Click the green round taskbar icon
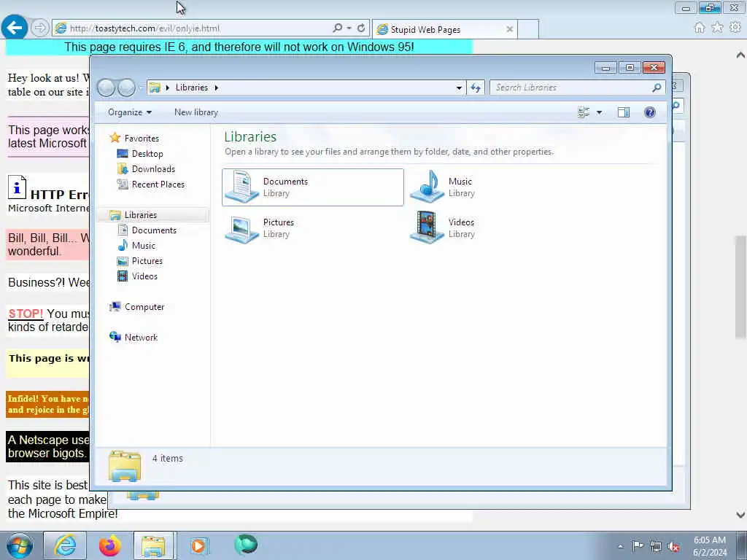747x560 pixels. tap(245, 545)
